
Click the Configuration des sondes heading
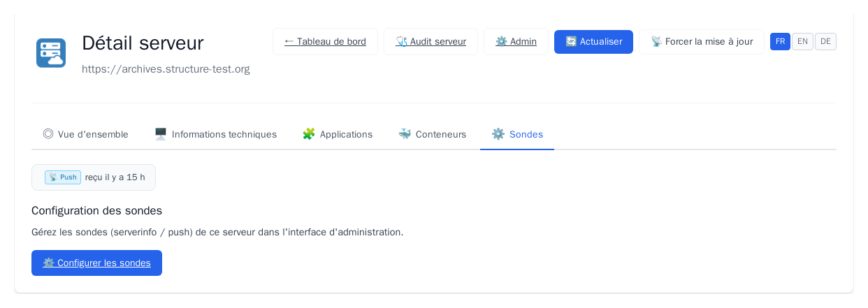point(96,211)
